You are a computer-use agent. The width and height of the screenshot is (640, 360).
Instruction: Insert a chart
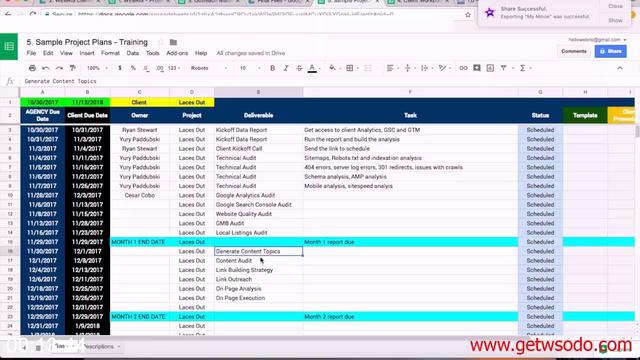(x=490, y=68)
